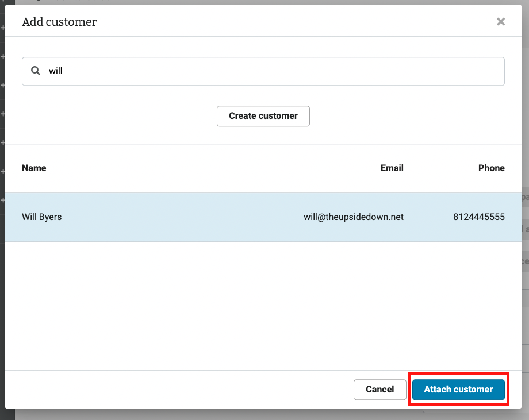Click the Name column header
Screen dimensions: 529x420
point(34,168)
